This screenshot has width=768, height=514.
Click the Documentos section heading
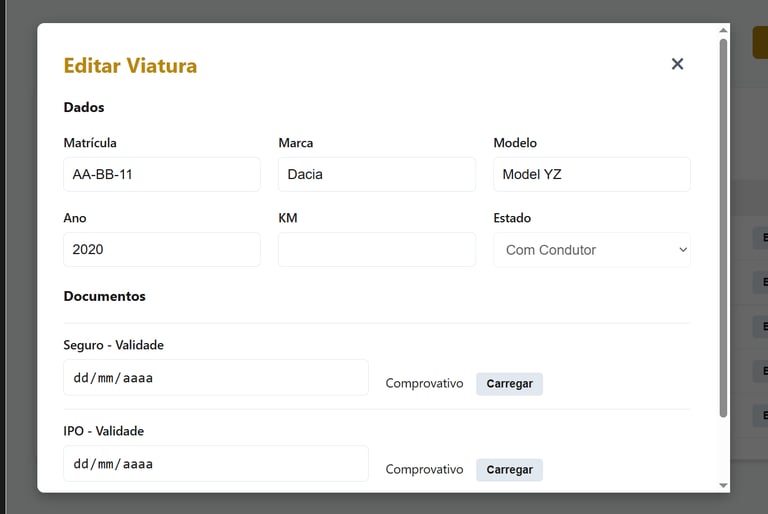(104, 296)
